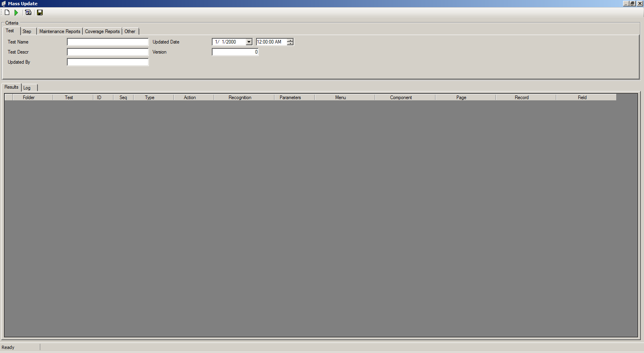Open the Updated Date calendar dropdown

tap(249, 42)
